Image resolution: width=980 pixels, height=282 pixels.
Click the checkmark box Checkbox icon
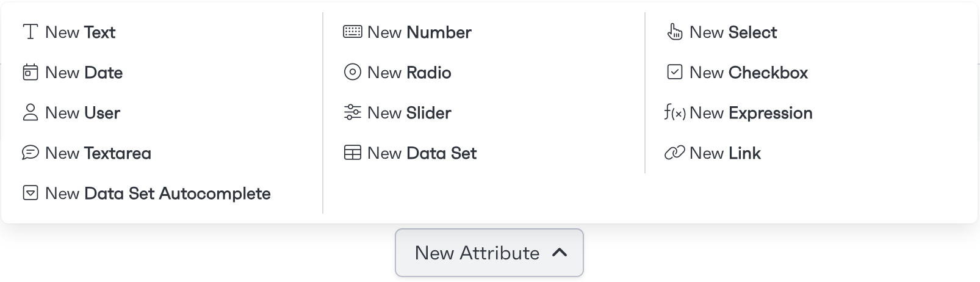[675, 73]
